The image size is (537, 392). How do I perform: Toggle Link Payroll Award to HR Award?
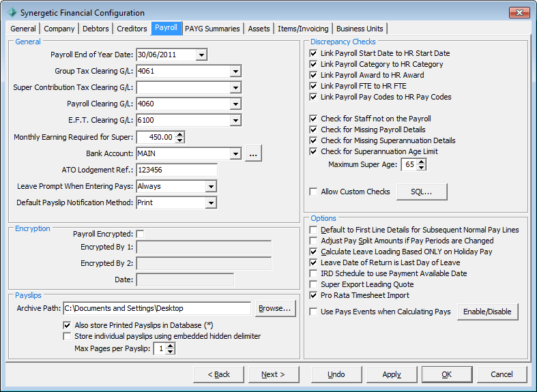[313, 75]
